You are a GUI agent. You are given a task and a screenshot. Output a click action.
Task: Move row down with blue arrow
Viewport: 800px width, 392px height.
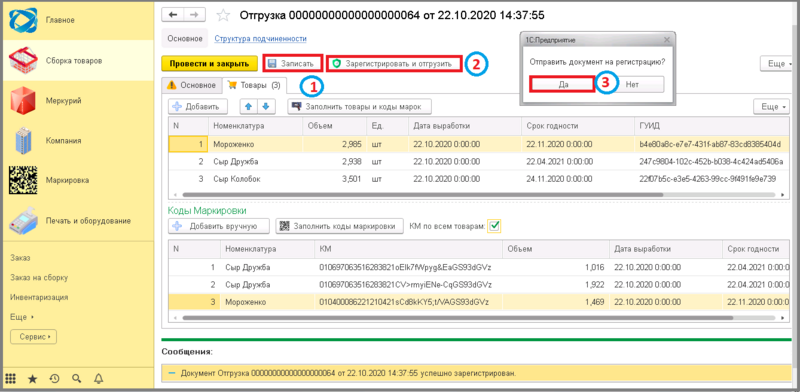pos(265,107)
